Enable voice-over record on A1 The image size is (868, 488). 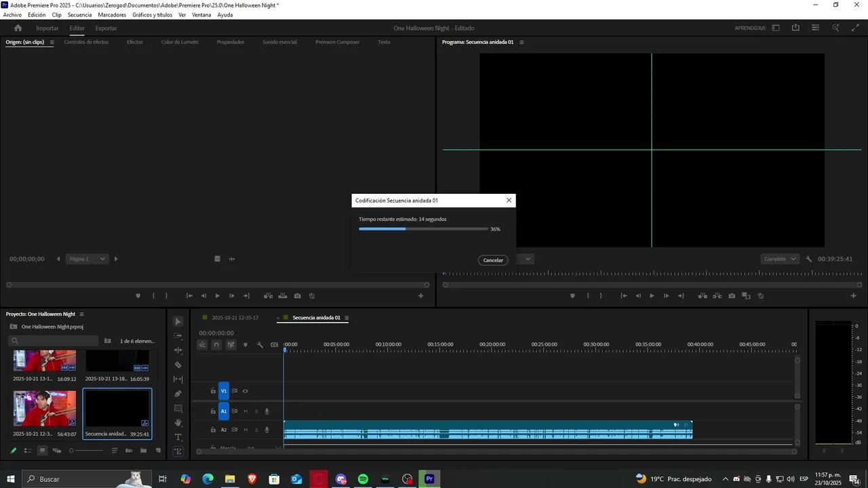coord(267,411)
